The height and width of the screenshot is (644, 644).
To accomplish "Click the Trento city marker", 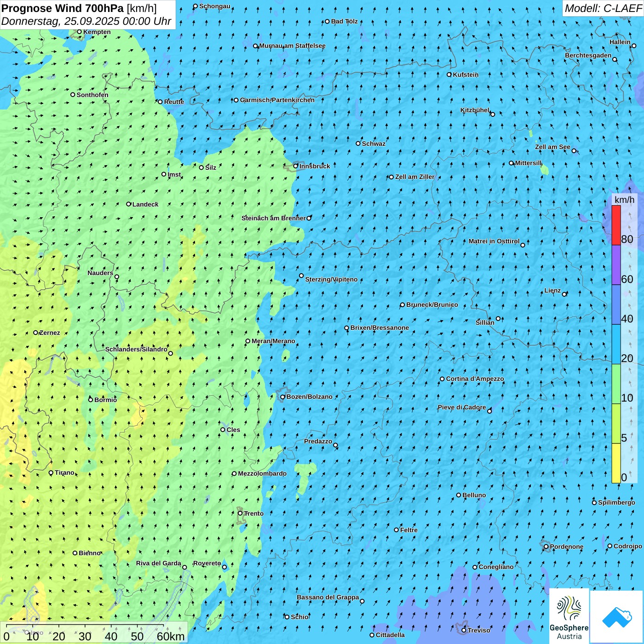I will pyautogui.click(x=240, y=513).
